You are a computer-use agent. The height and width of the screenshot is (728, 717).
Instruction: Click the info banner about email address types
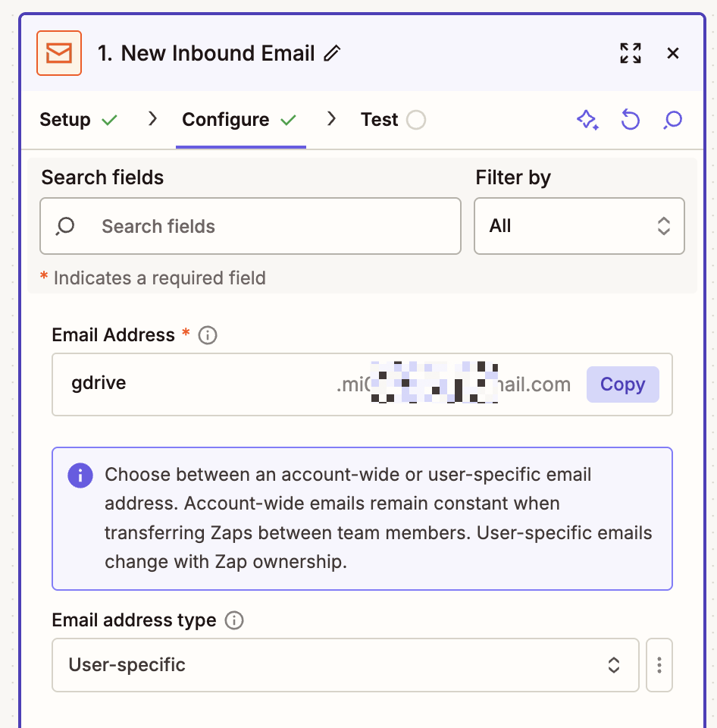(362, 518)
